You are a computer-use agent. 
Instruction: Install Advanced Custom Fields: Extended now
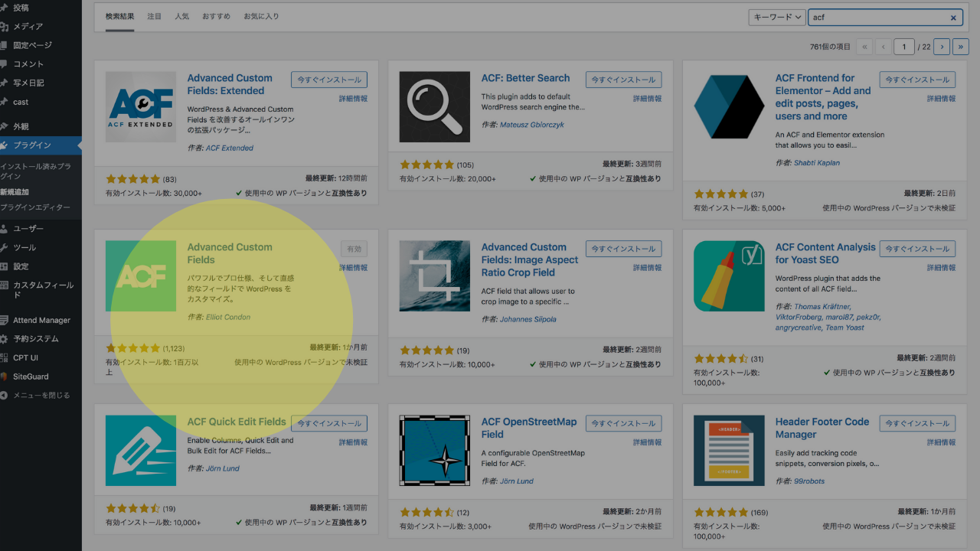pyautogui.click(x=329, y=80)
